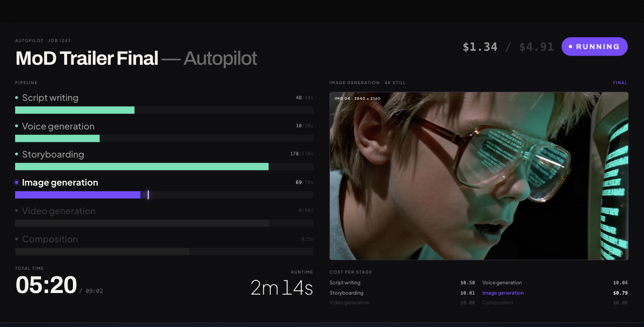
Task: Click the $1.34 cost spent indicator
Action: 480,47
